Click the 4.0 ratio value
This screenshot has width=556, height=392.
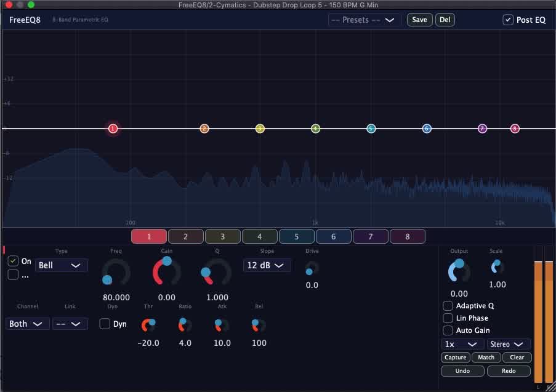click(185, 343)
